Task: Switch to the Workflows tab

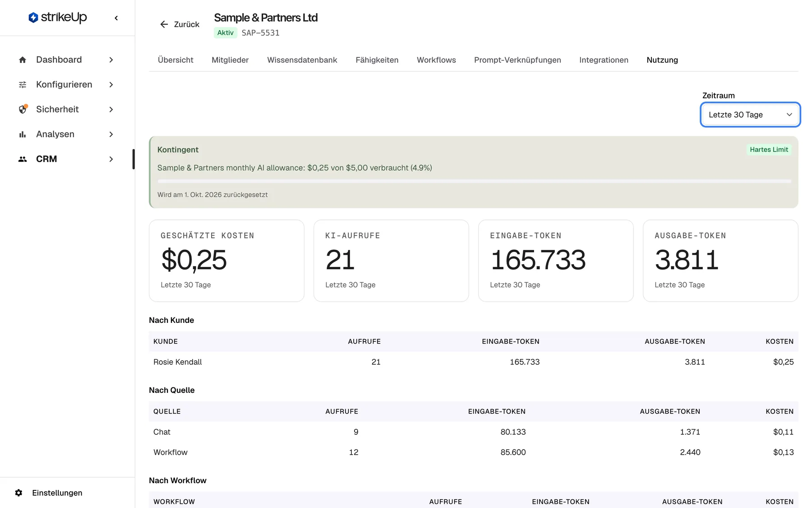Action: point(436,60)
